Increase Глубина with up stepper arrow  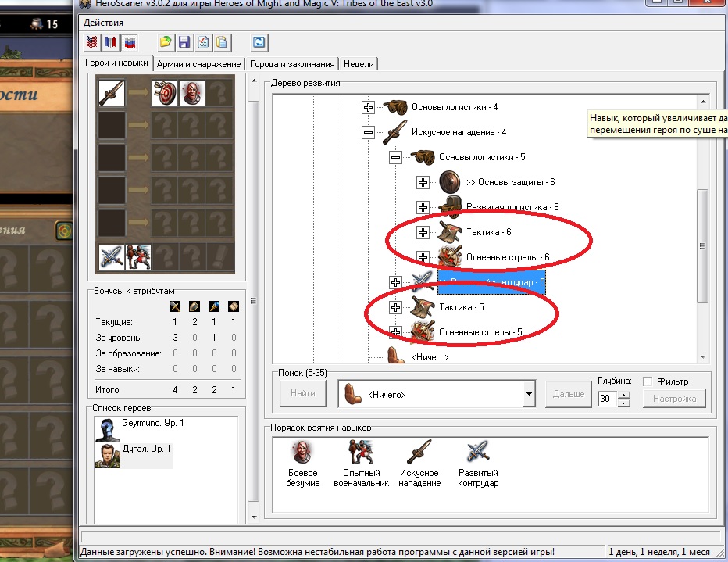pos(624,395)
